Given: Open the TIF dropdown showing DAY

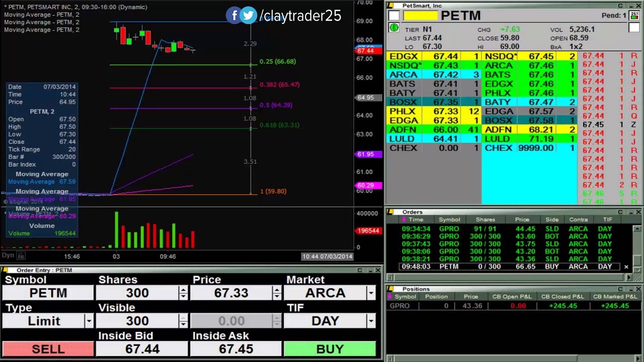Looking at the screenshot, I should point(371,321).
